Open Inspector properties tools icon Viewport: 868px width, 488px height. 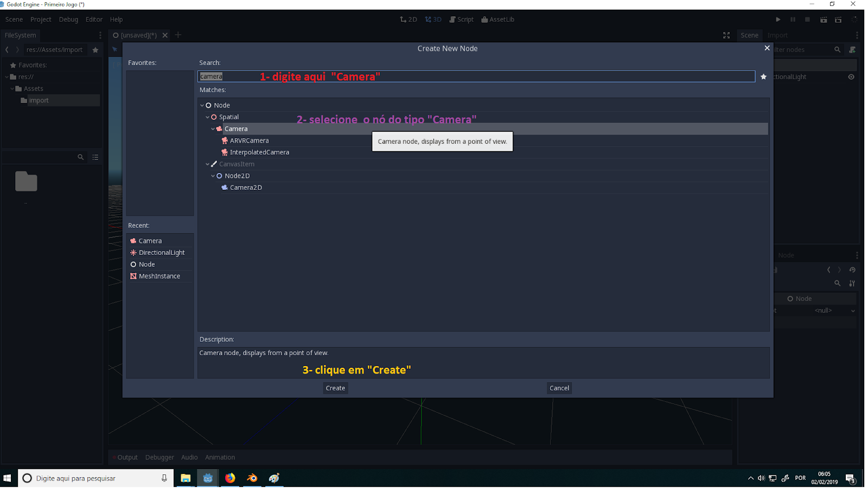(x=852, y=284)
